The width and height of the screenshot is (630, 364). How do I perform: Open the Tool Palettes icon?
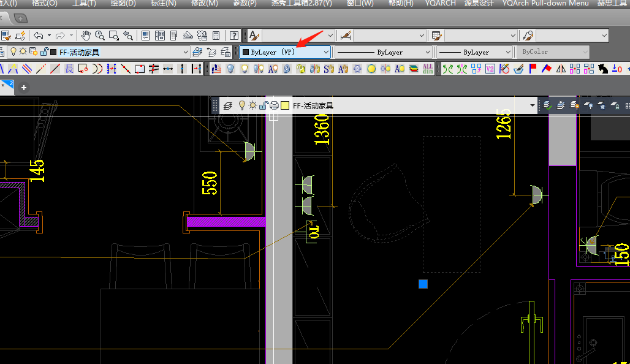pyautogui.click(x=173, y=36)
